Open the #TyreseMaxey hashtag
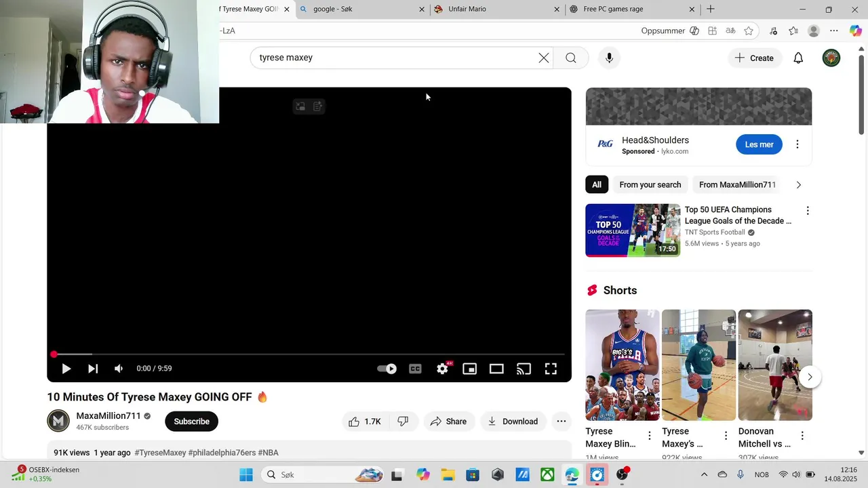Screen dimensions: 868x488 tap(160, 453)
